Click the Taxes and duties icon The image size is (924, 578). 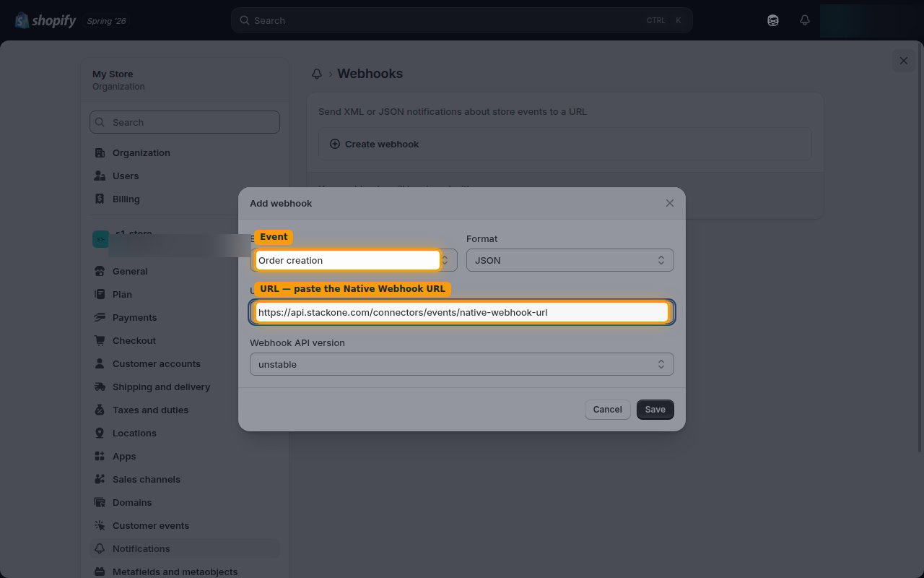click(100, 410)
